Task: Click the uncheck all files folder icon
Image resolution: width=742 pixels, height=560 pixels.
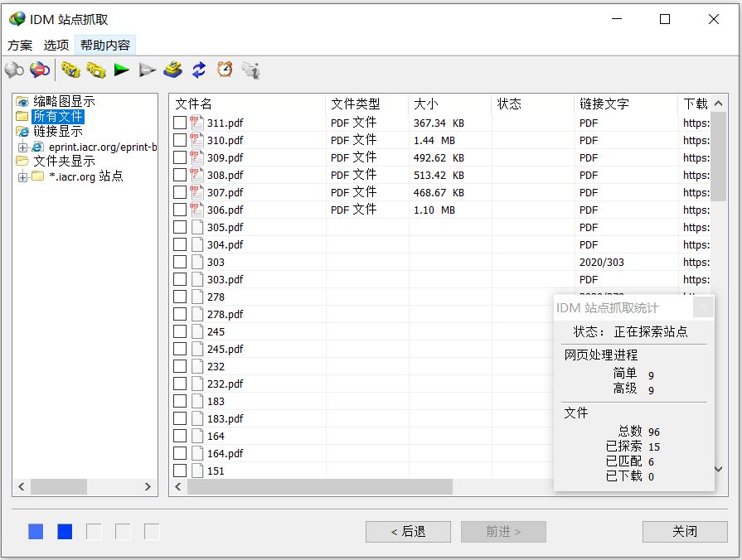Action: pos(96,70)
